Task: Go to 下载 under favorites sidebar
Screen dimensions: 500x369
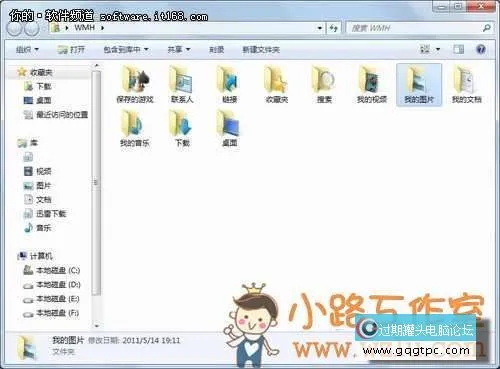Action: (x=38, y=86)
